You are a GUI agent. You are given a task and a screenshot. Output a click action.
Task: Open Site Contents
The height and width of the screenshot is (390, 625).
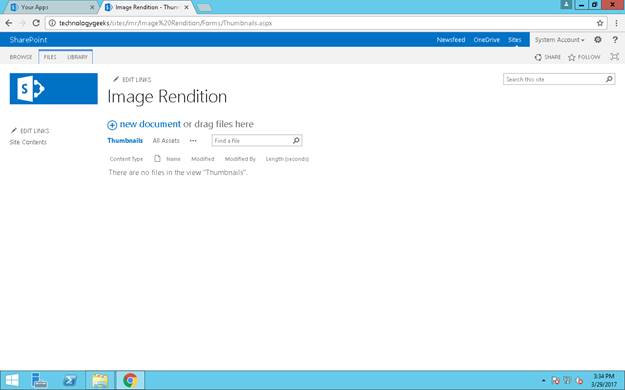(28, 142)
